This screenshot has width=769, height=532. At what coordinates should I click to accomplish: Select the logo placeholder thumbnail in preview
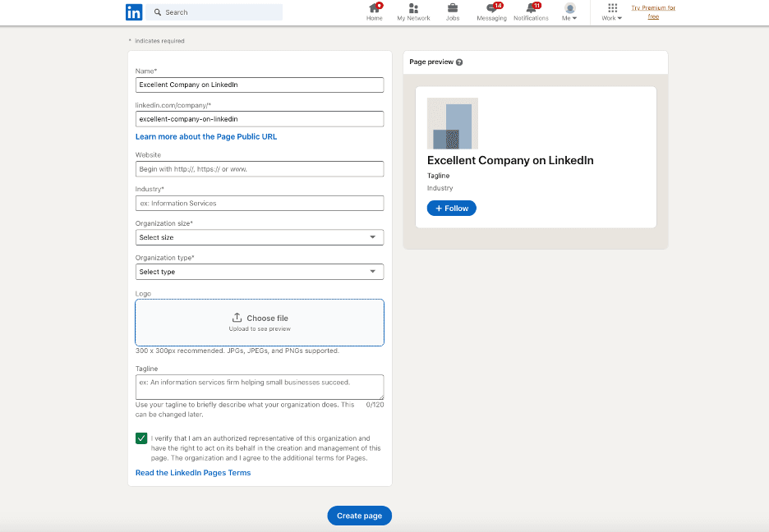(452, 122)
